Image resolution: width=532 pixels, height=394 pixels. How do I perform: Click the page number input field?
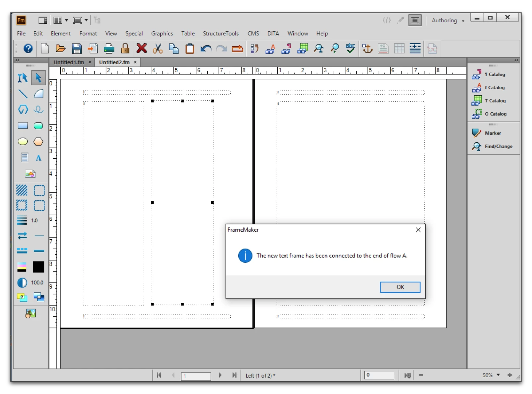click(x=196, y=376)
